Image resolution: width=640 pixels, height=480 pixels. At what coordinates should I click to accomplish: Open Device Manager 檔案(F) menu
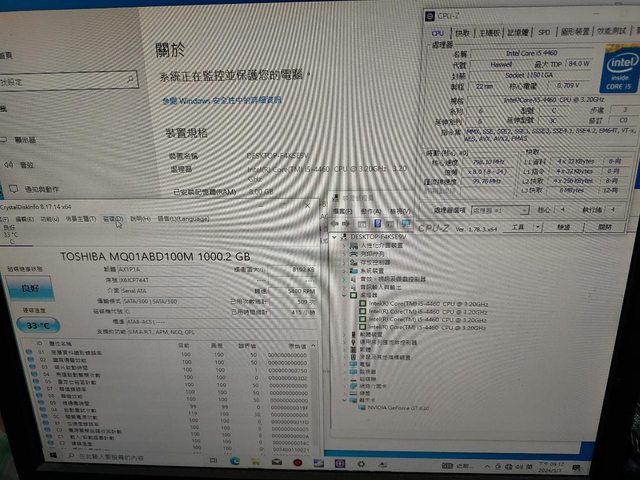(342, 211)
